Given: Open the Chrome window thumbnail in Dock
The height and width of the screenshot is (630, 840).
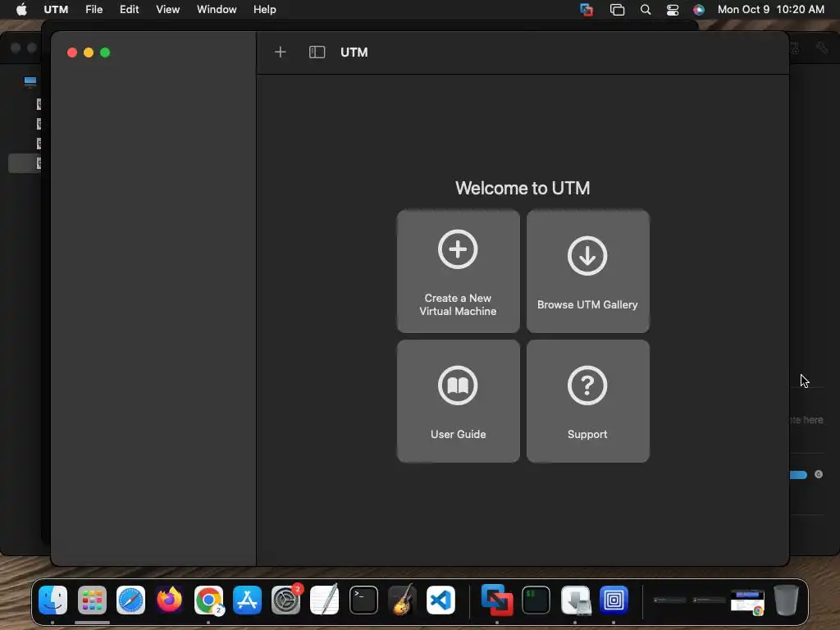Looking at the screenshot, I should tap(747, 601).
